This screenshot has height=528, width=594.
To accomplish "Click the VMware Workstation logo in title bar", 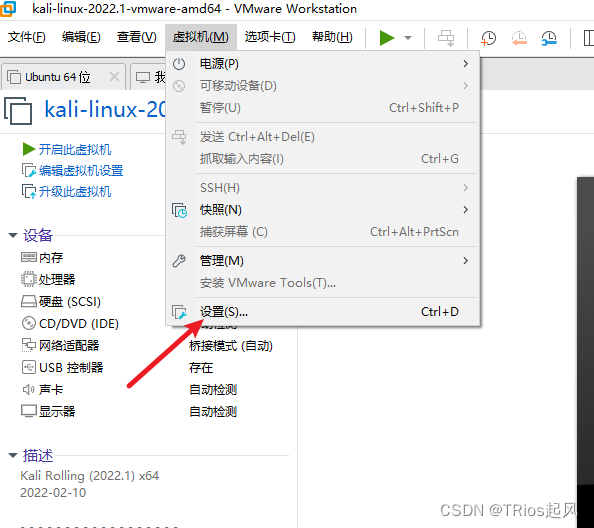I will 8,9.
